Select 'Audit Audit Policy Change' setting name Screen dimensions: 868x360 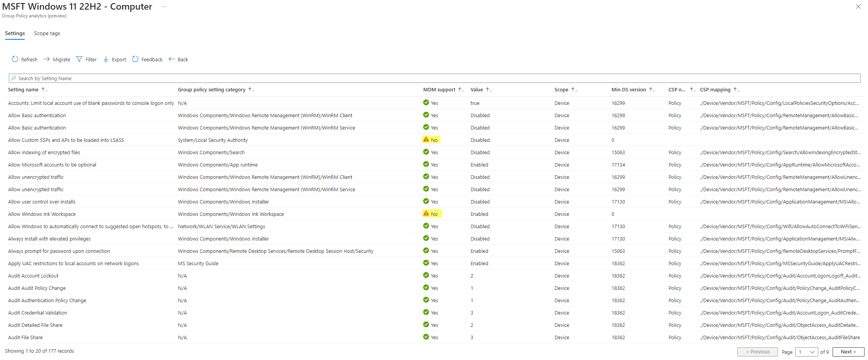tap(37, 288)
